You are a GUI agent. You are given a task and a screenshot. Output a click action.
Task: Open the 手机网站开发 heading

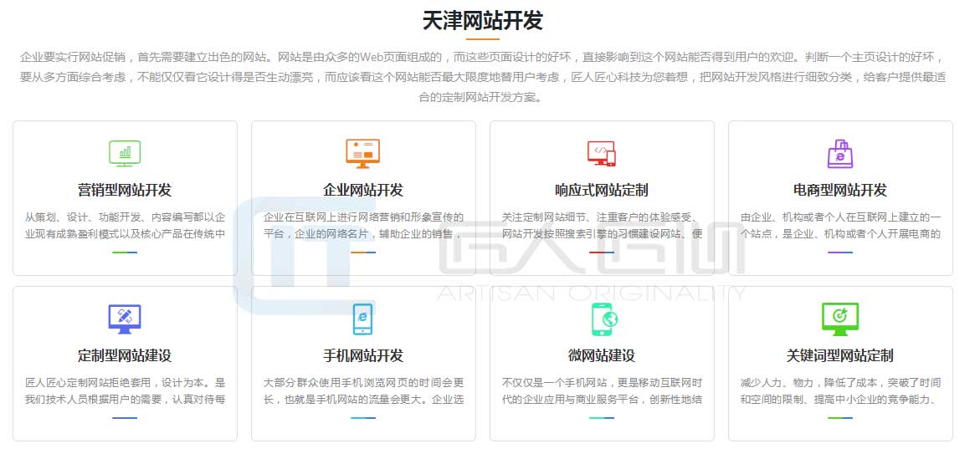click(363, 356)
